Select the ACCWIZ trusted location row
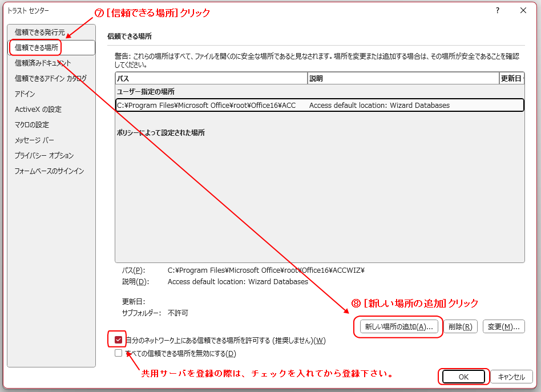Image resolution: width=541 pixels, height=392 pixels. (318, 106)
